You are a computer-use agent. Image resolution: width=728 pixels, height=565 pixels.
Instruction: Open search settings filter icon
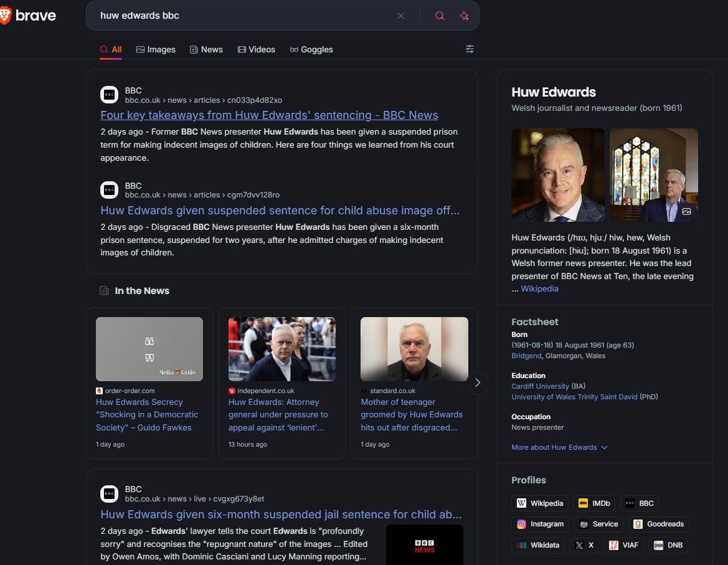pyautogui.click(x=470, y=49)
